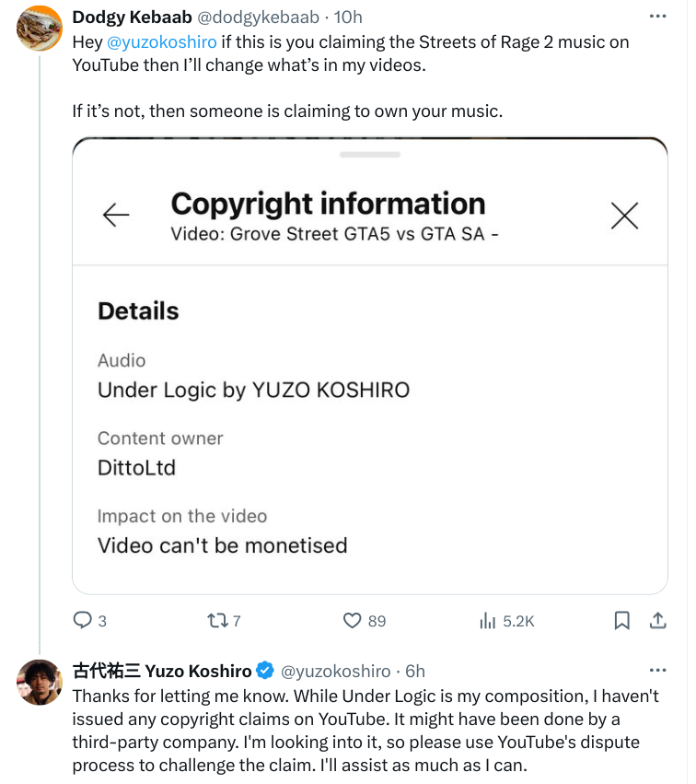696x784 pixels.
Task: Open more options on Yuzo Koshiro's reply
Action: [x=657, y=670]
